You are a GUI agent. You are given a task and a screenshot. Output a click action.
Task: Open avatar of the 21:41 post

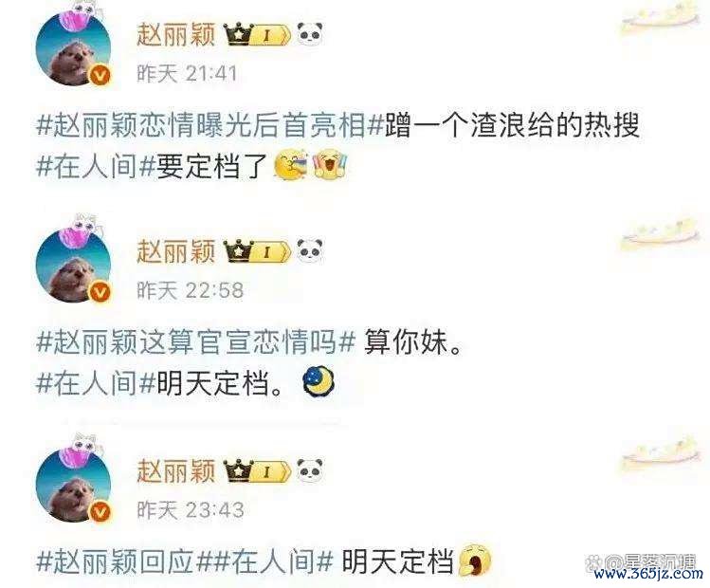(x=73, y=48)
